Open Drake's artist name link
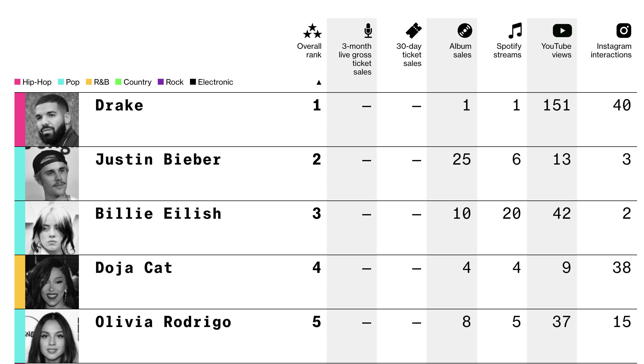The width and height of the screenshot is (644, 364). [119, 105]
